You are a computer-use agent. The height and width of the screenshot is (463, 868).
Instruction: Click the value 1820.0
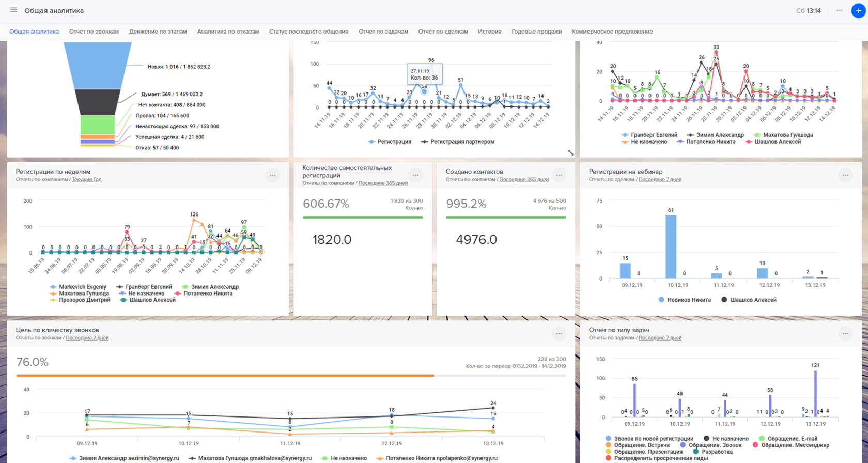(332, 240)
